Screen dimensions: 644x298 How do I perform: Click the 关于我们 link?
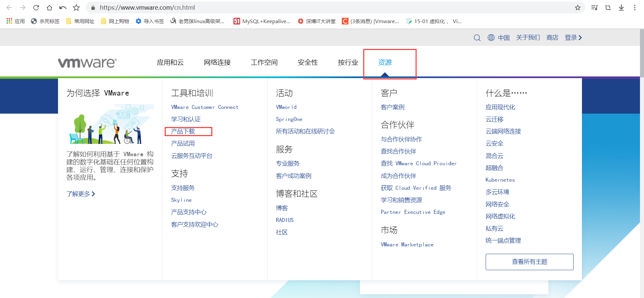[x=528, y=38]
